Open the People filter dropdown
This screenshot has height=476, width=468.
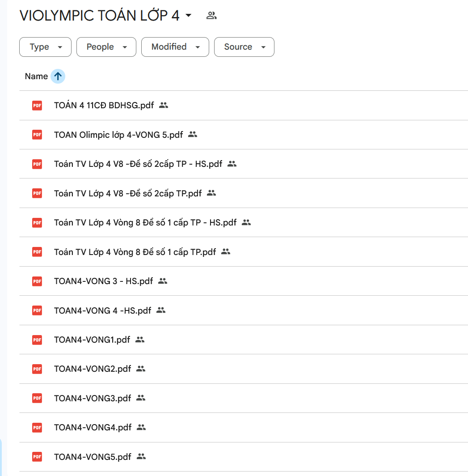coord(106,47)
